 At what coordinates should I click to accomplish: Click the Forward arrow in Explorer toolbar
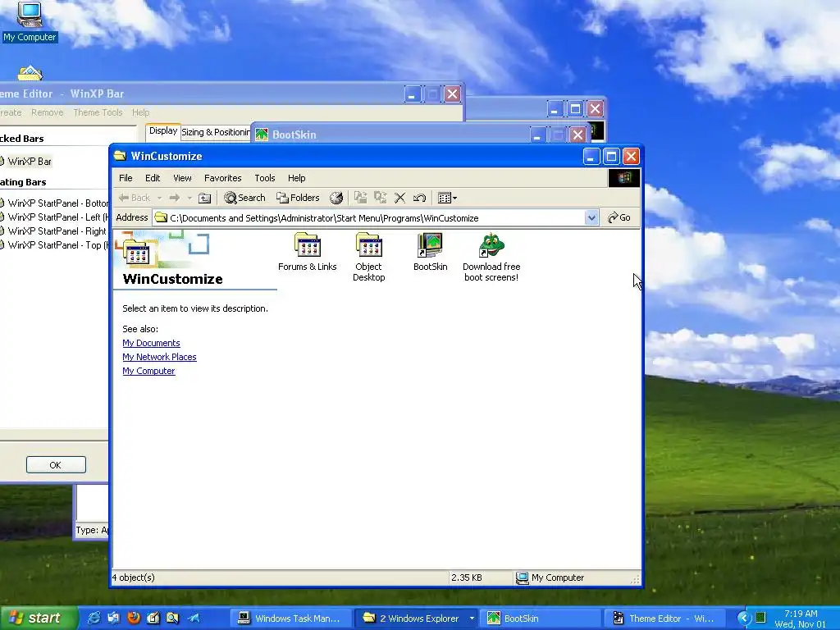pos(174,199)
